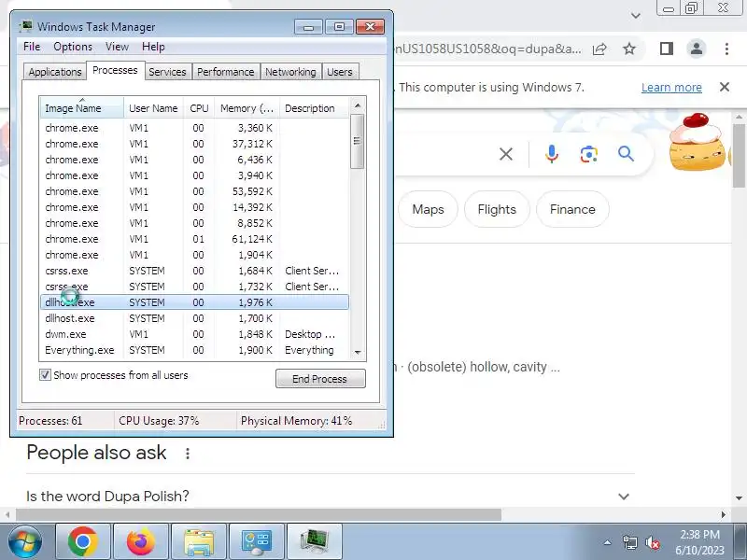Image resolution: width=747 pixels, height=560 pixels.
Task: Open the Networking tab
Action: tap(290, 72)
